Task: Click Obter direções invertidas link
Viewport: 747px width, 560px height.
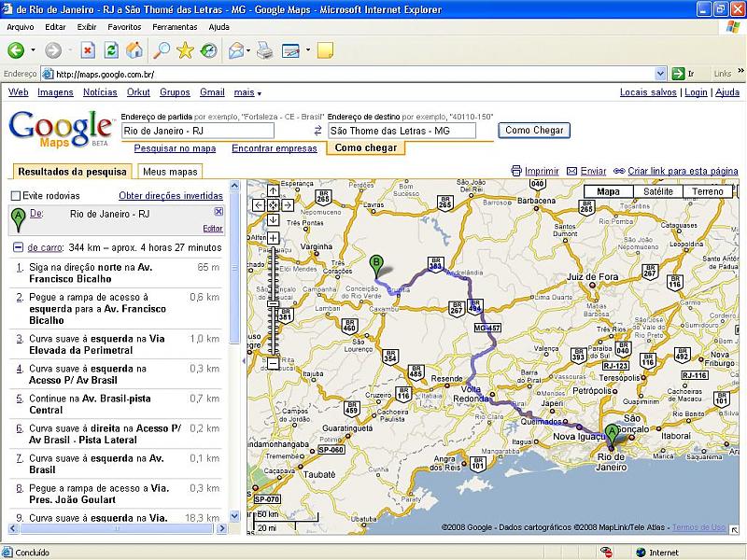Action: click(x=171, y=196)
